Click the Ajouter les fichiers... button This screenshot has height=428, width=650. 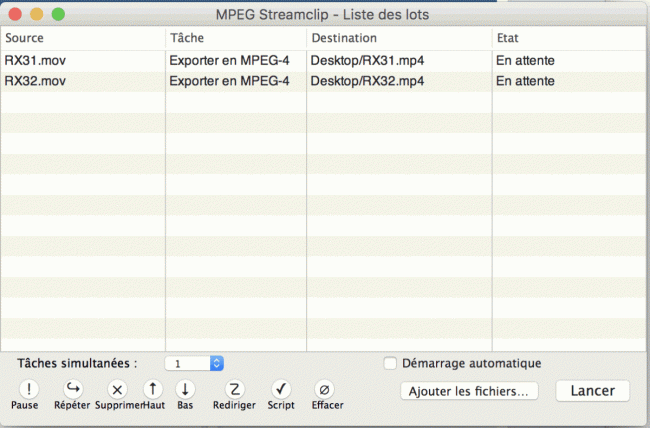pos(469,391)
